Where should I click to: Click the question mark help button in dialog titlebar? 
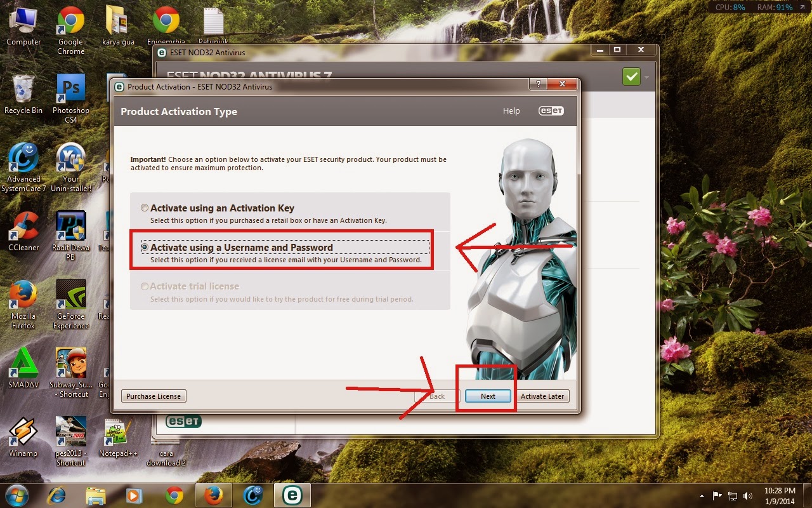538,84
